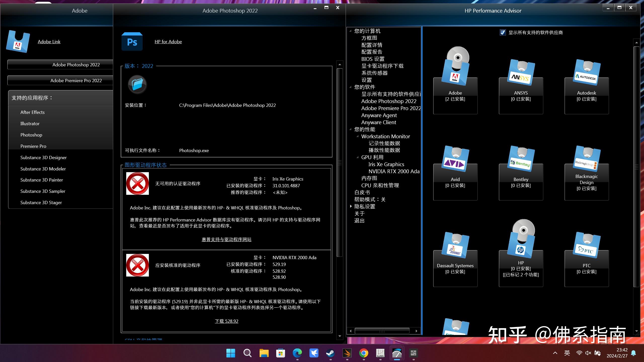Open taskbar Search

(247, 353)
